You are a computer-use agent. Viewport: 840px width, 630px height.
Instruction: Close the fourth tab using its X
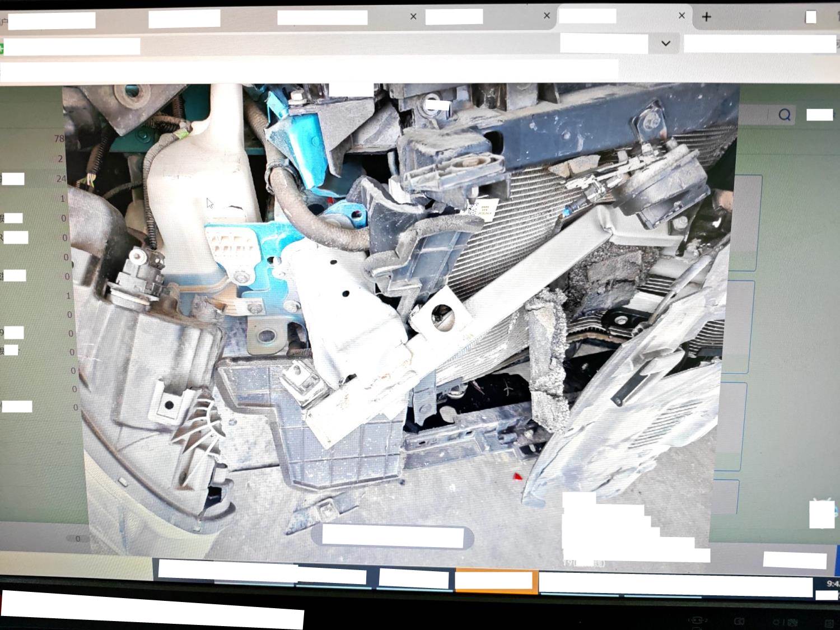[x=547, y=16]
